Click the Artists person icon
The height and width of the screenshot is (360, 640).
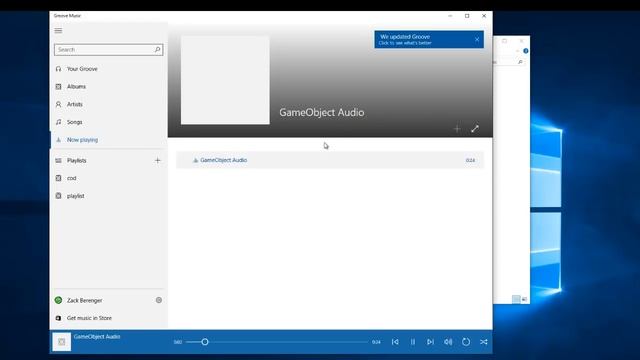(x=58, y=104)
